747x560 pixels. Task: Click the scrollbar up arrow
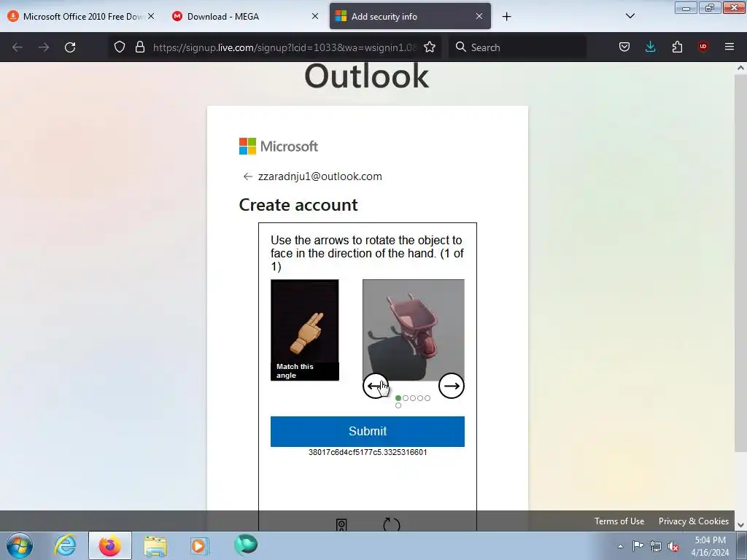click(740, 68)
